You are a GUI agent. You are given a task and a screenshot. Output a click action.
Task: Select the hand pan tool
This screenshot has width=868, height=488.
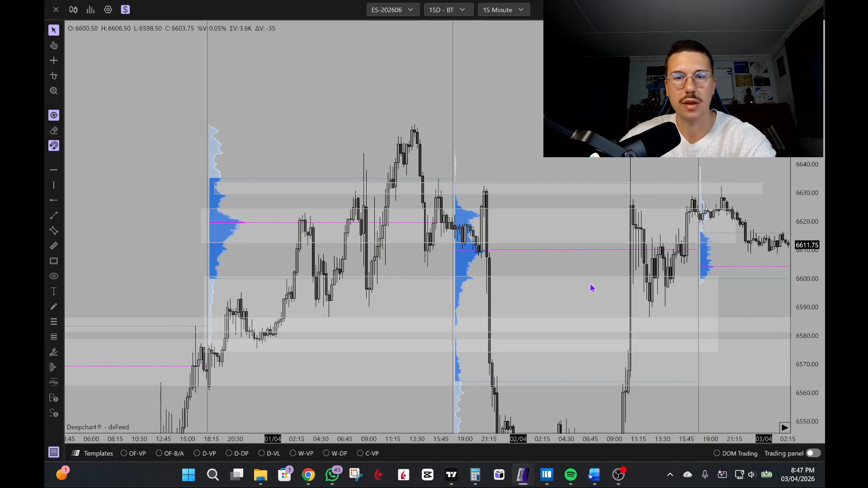pos(54,45)
